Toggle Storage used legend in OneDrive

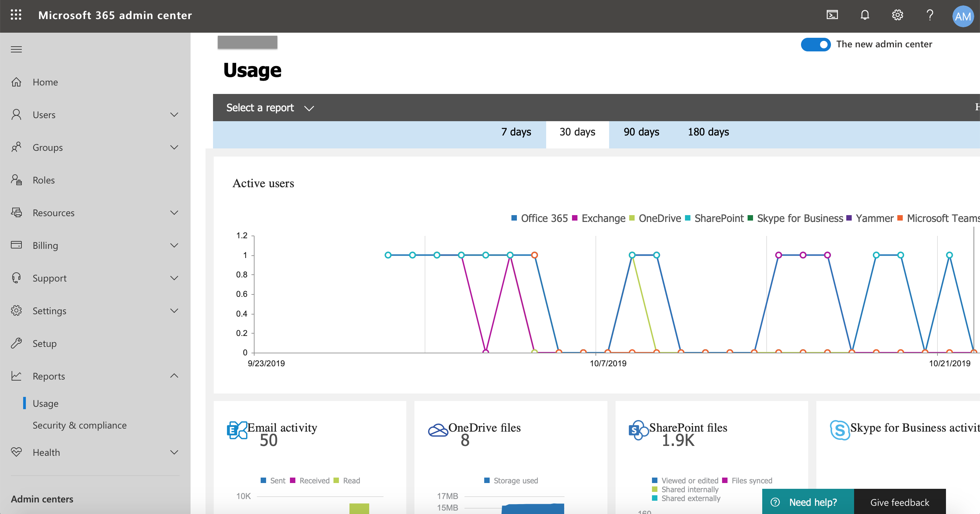(x=511, y=481)
